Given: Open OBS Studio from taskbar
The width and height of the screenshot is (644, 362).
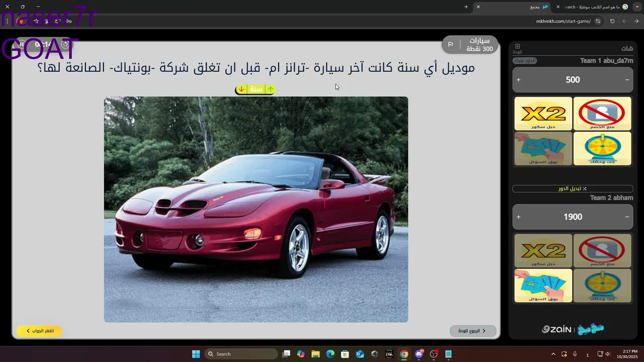Looking at the screenshot, I should 434,354.
